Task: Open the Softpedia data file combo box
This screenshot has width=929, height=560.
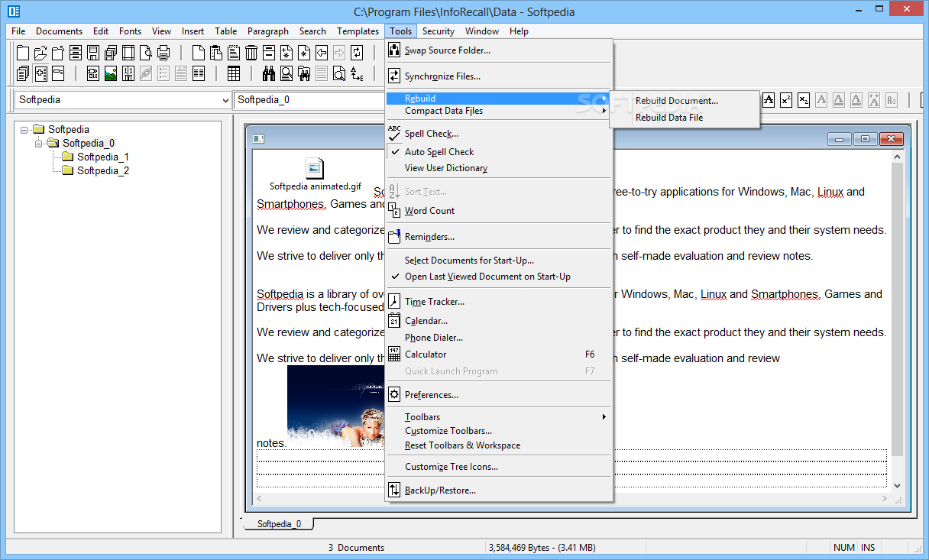Action: 122,100
